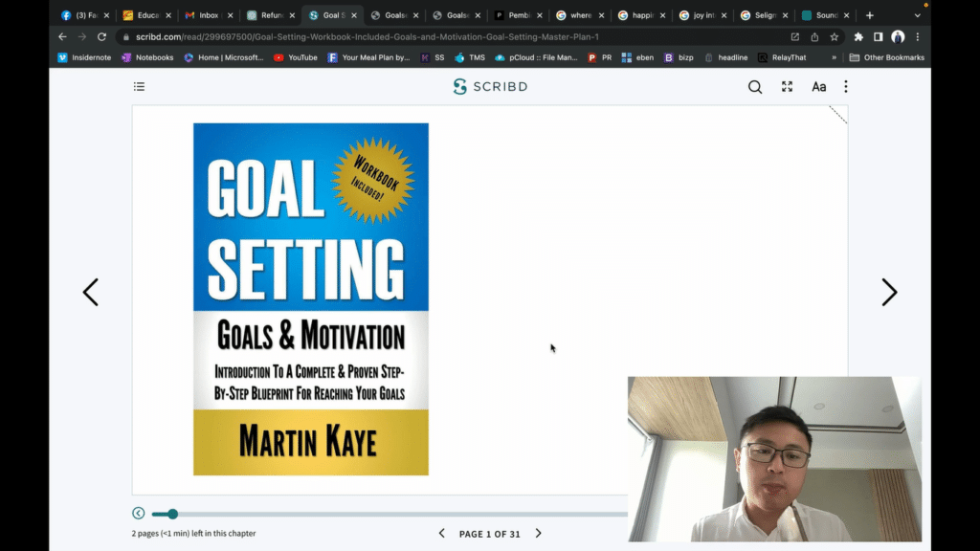980x551 pixels.
Task: Open Chrome extensions puzzle icon
Action: pos(858,37)
